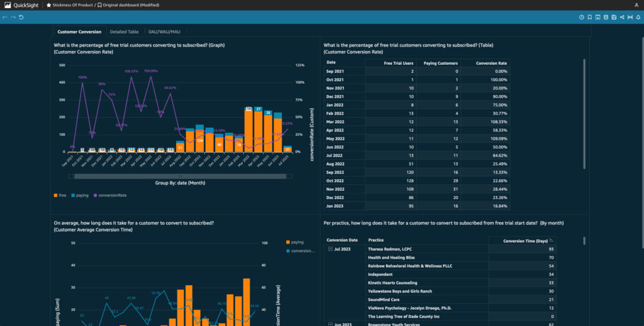Click the bookmark icon before Original dashboard
The height and width of the screenshot is (326, 644).
coord(99,5)
